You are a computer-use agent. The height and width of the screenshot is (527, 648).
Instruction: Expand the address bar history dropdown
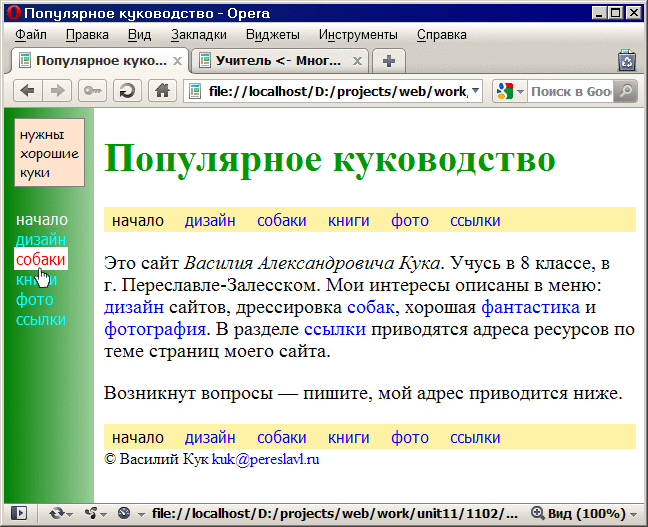[x=476, y=91]
